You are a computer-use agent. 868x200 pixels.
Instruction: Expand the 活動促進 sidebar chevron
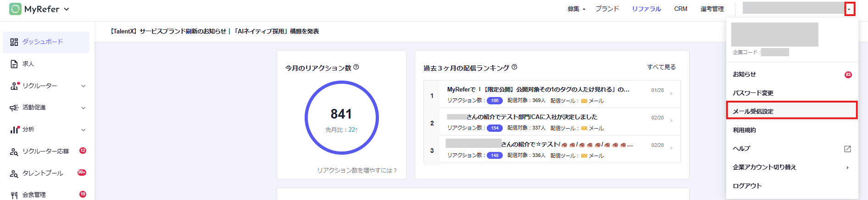pos(83,108)
